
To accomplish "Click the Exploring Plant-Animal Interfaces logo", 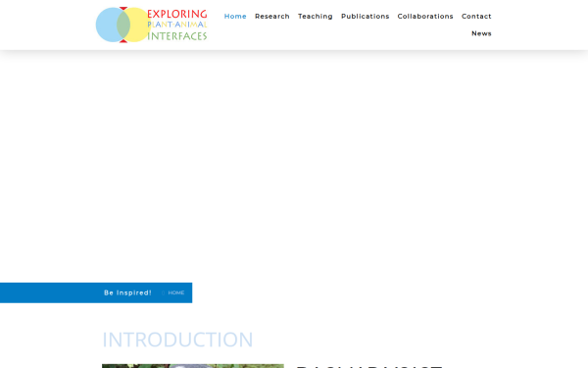I will [x=152, y=25].
